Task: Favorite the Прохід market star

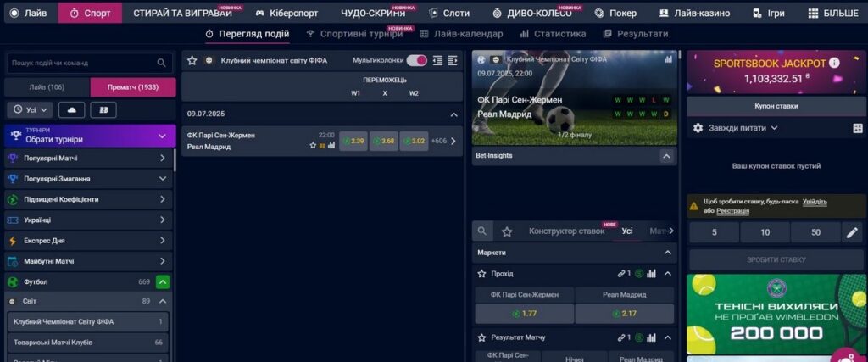Action: [x=481, y=274]
